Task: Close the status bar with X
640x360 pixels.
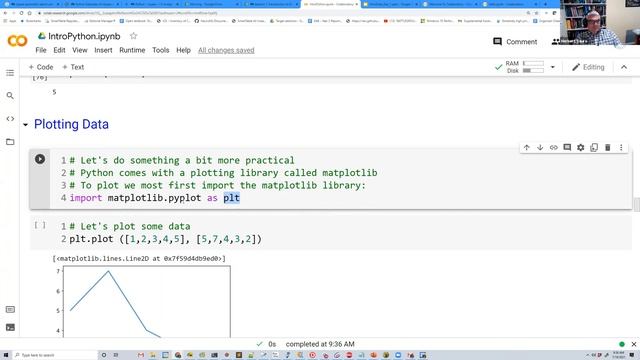Action: (634, 344)
